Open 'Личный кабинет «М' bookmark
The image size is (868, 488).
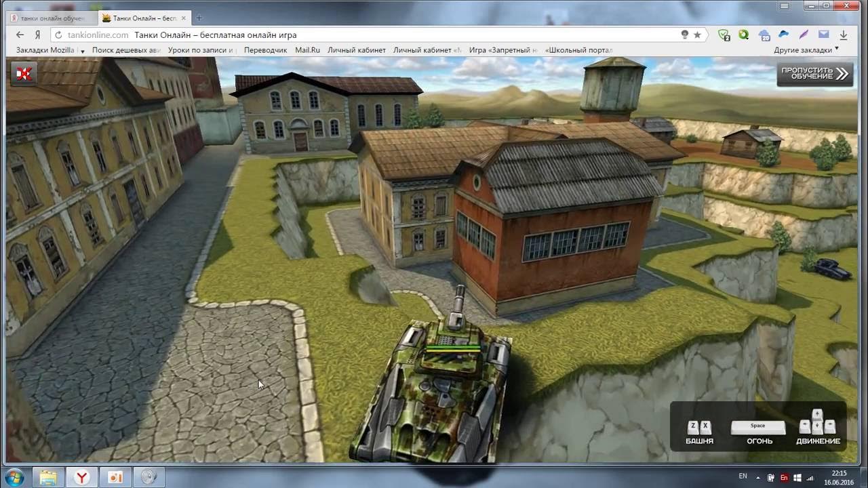pyautogui.click(x=427, y=50)
